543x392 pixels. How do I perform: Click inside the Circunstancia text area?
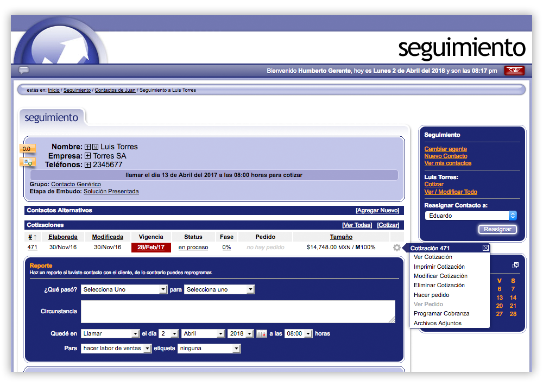238,312
